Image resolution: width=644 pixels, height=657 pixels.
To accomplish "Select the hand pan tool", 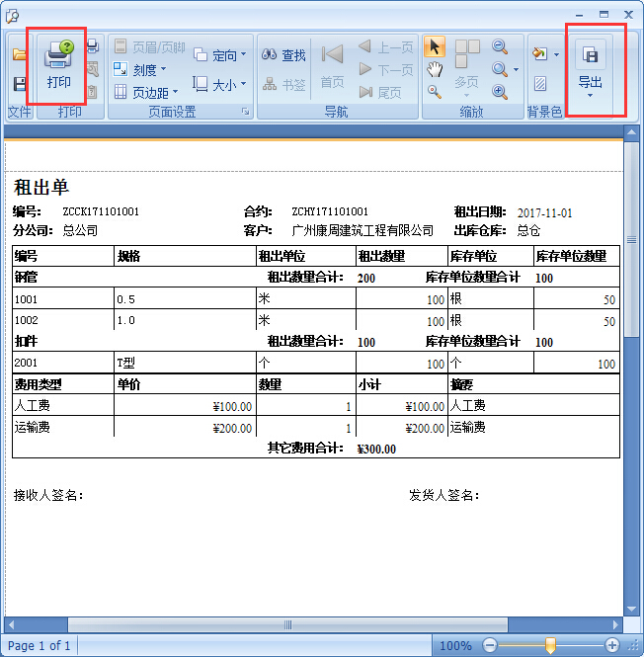I will click(435, 69).
